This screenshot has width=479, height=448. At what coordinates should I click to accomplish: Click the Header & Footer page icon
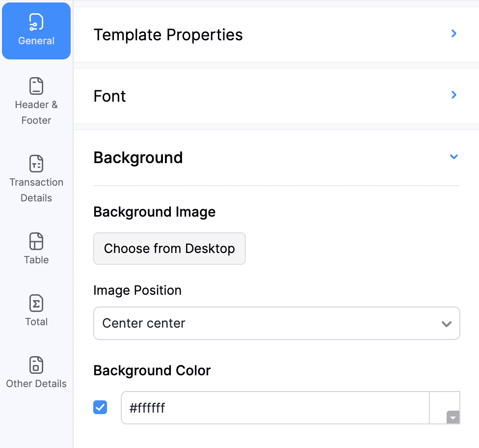36,86
